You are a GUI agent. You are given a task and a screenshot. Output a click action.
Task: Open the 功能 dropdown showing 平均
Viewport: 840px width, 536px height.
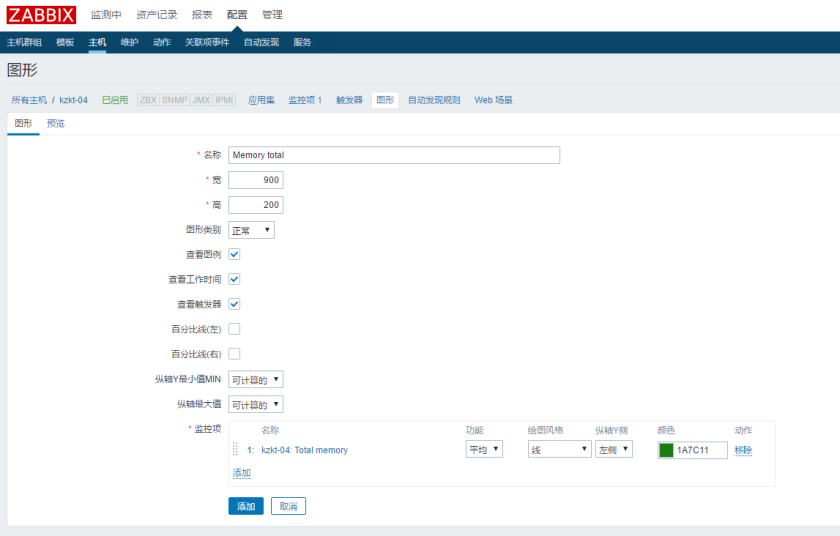coord(484,449)
